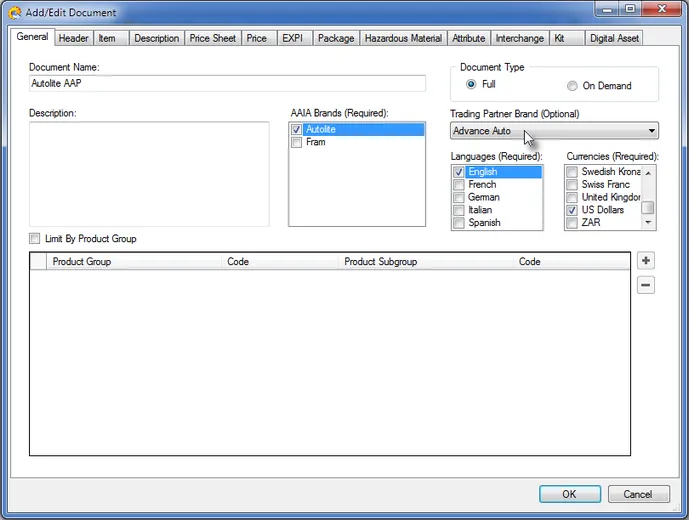Click the plus icon to add product group
The image size is (689, 520).
coord(646,261)
